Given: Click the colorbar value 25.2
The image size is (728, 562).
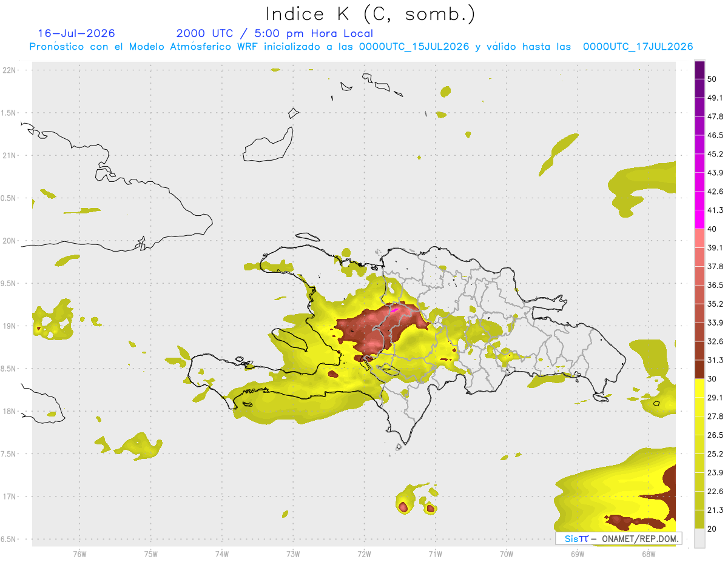Looking at the screenshot, I should coord(715,454).
